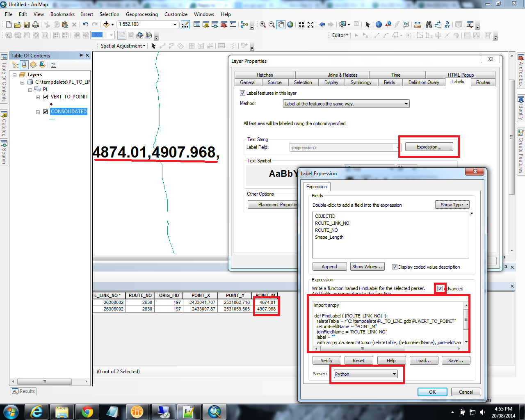The width and height of the screenshot is (525, 420).
Task: Open the Results tab below Table Of Contents
Action: (24, 391)
